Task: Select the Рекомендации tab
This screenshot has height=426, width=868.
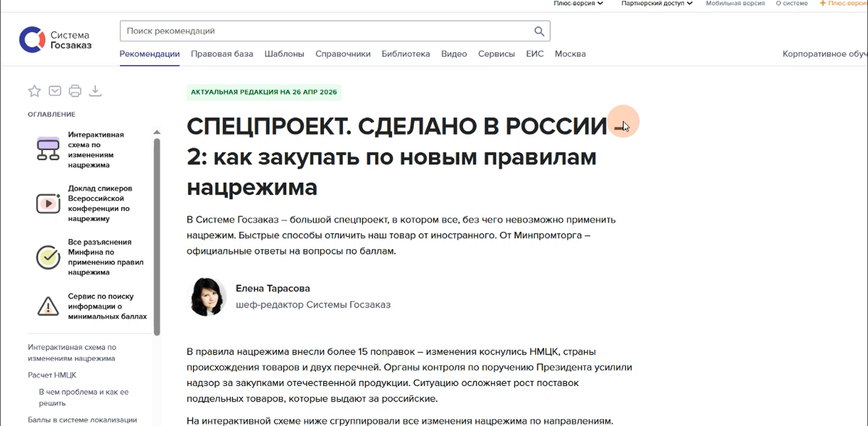Action: 149,54
